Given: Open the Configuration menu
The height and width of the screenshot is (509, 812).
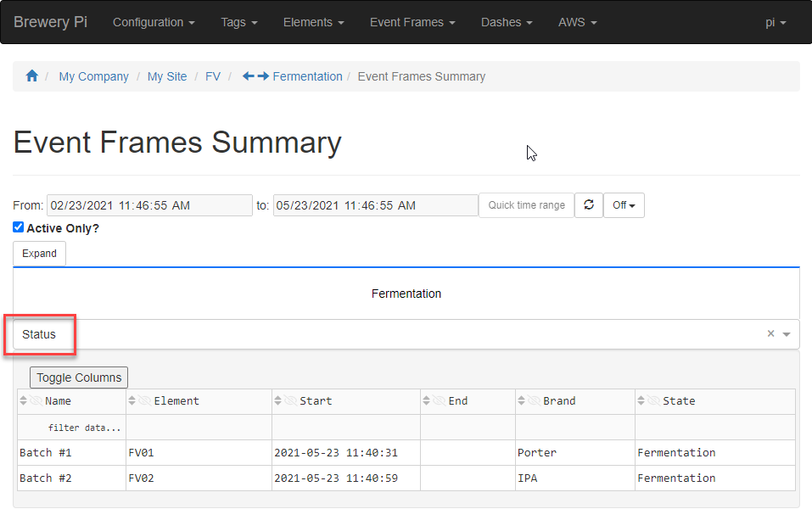Looking at the screenshot, I should [x=154, y=22].
